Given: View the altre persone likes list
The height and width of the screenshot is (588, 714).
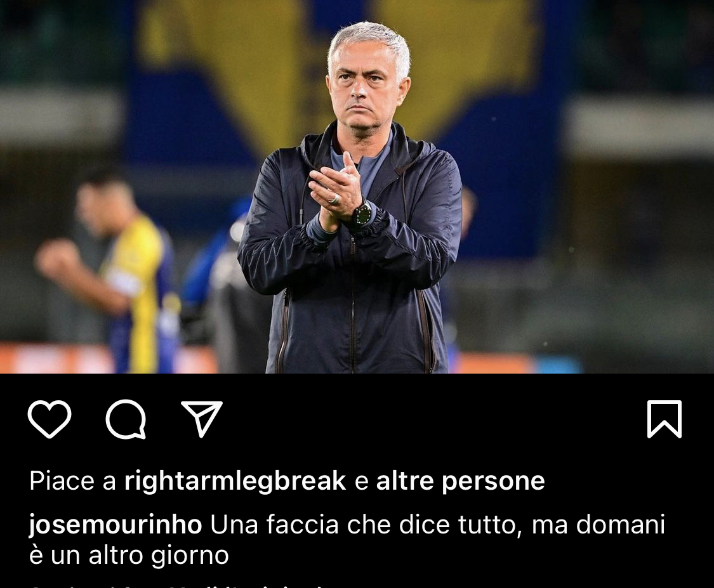Looking at the screenshot, I should (460, 481).
